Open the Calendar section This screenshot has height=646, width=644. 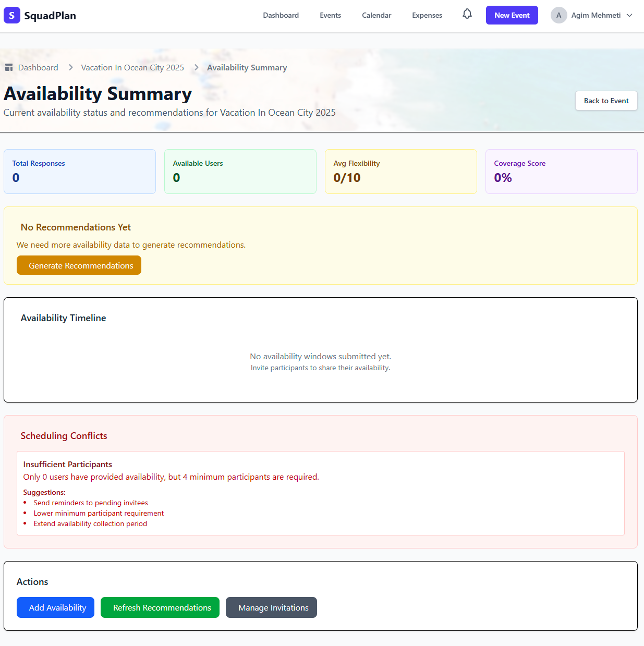click(x=376, y=15)
